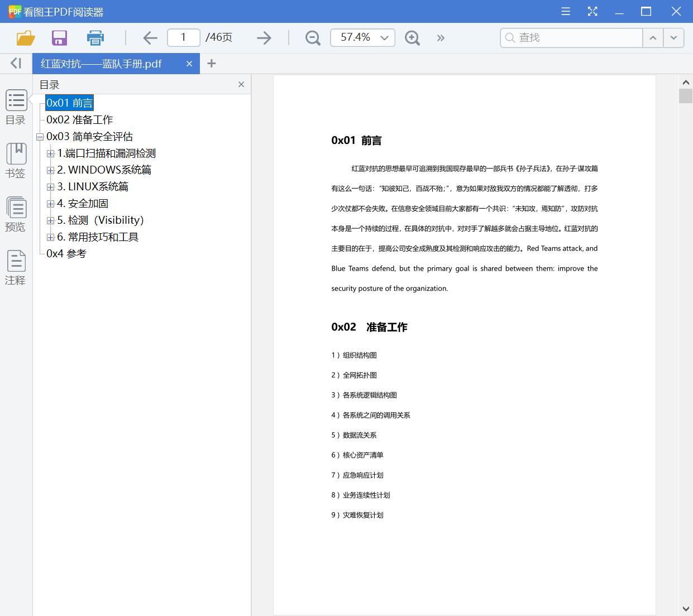Print the PDF
Image resolution: width=693 pixels, height=616 pixels.
pos(95,37)
